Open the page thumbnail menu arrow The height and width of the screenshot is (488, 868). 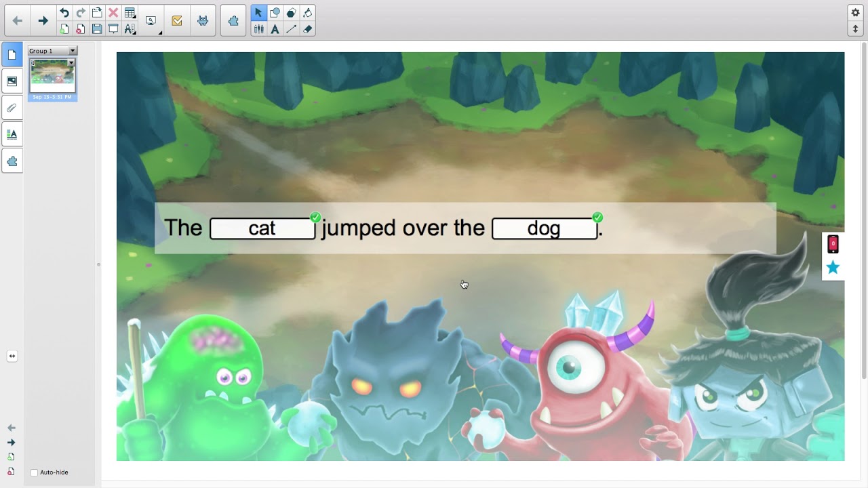pyautogui.click(x=71, y=63)
